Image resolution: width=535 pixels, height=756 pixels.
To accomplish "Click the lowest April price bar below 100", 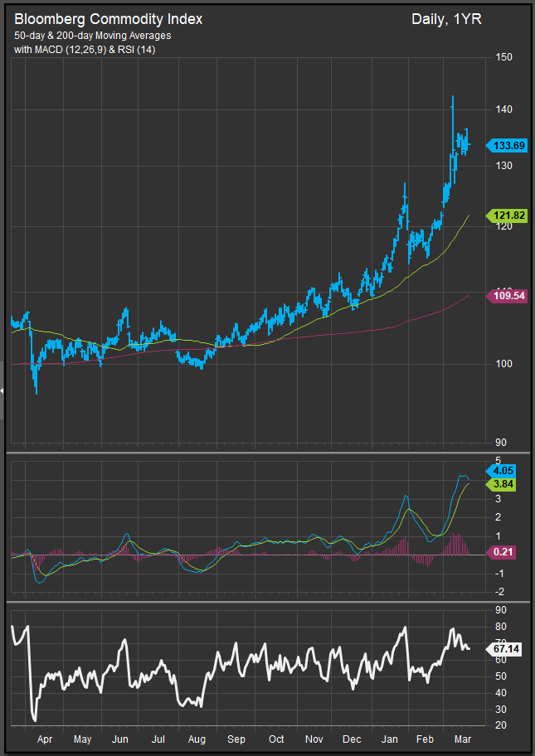I will (x=36, y=388).
